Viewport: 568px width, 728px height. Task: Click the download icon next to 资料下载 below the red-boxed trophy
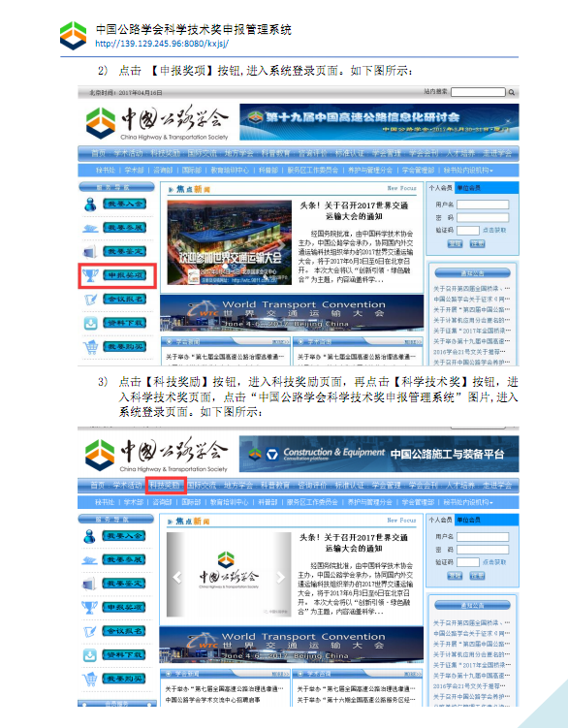click(x=90, y=323)
